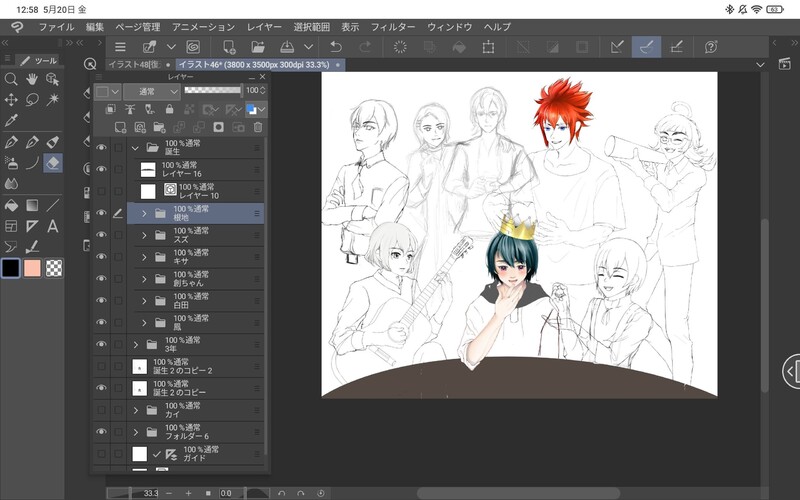Open the save options dropdown arrow
Image resolution: width=800 pixels, height=500 pixels.
coord(308,47)
